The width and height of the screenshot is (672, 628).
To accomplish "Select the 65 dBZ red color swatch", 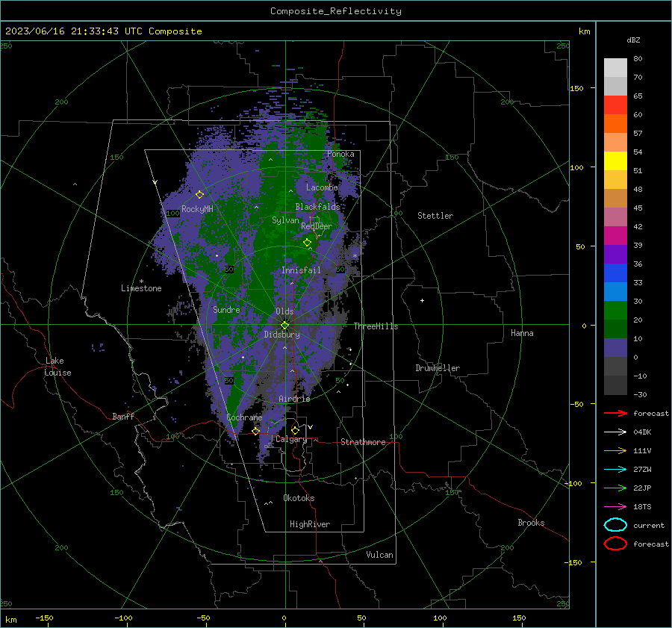I will 615,105.
